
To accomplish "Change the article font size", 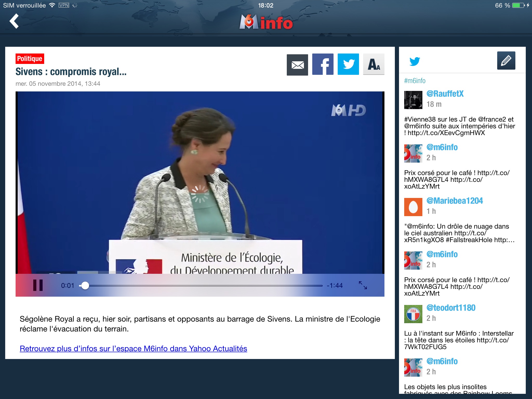I will tap(374, 64).
